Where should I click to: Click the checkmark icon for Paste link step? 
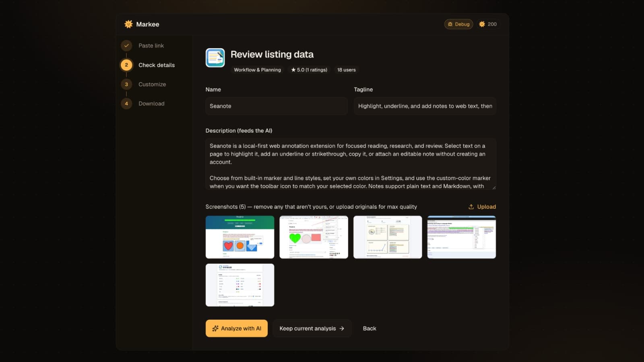126,45
